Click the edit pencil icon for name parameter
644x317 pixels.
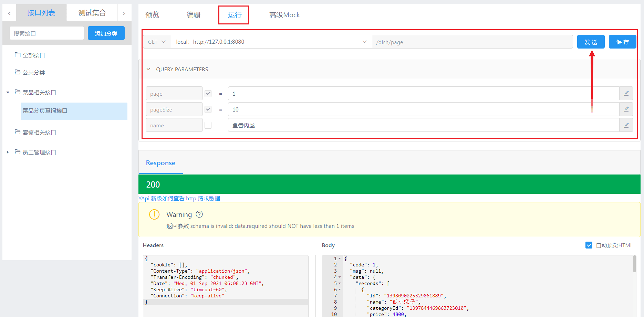626,125
